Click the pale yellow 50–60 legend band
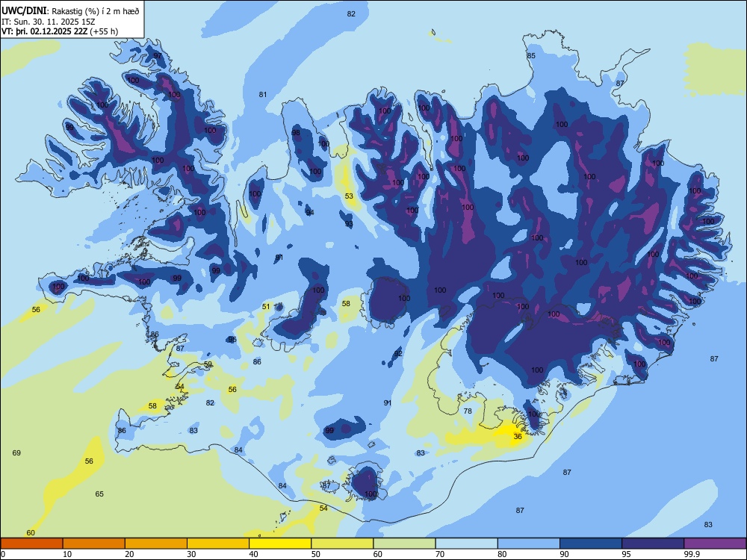The height and width of the screenshot is (560, 747). [342, 544]
